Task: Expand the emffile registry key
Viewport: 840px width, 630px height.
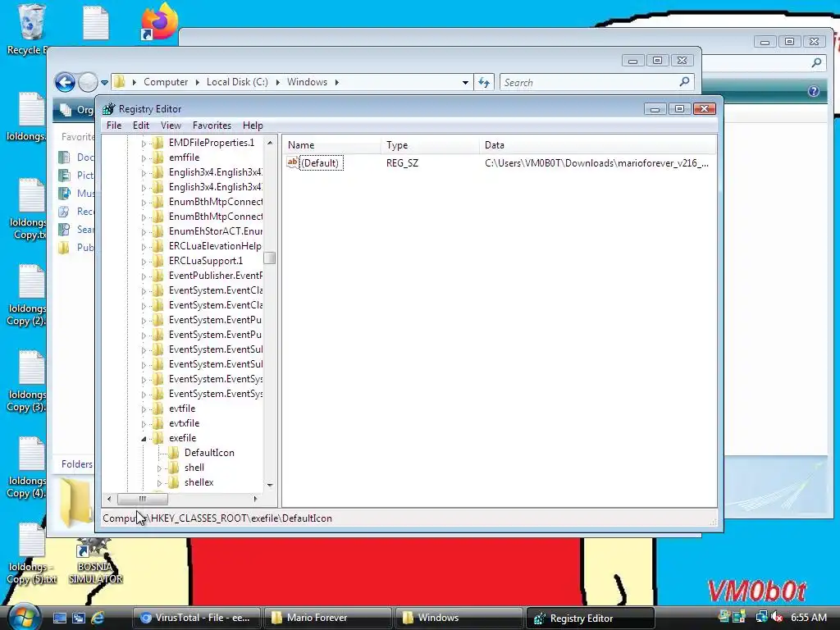Action: pyautogui.click(x=144, y=158)
